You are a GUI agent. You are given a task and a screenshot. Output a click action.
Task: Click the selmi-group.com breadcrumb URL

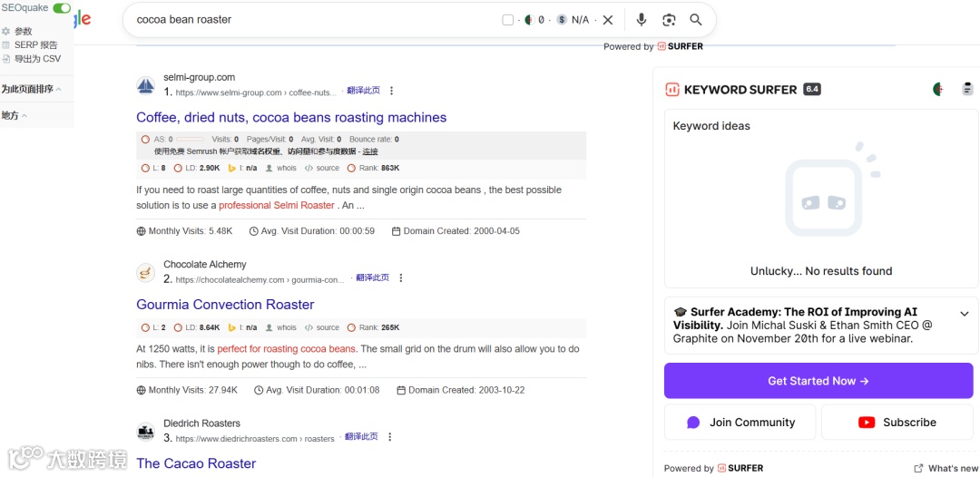[x=256, y=92]
